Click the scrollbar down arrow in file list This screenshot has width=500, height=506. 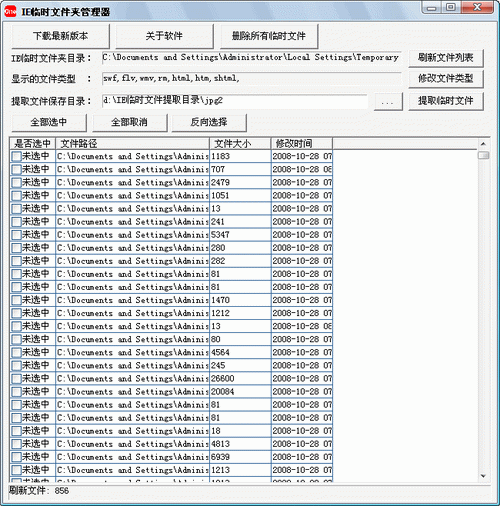[483, 476]
